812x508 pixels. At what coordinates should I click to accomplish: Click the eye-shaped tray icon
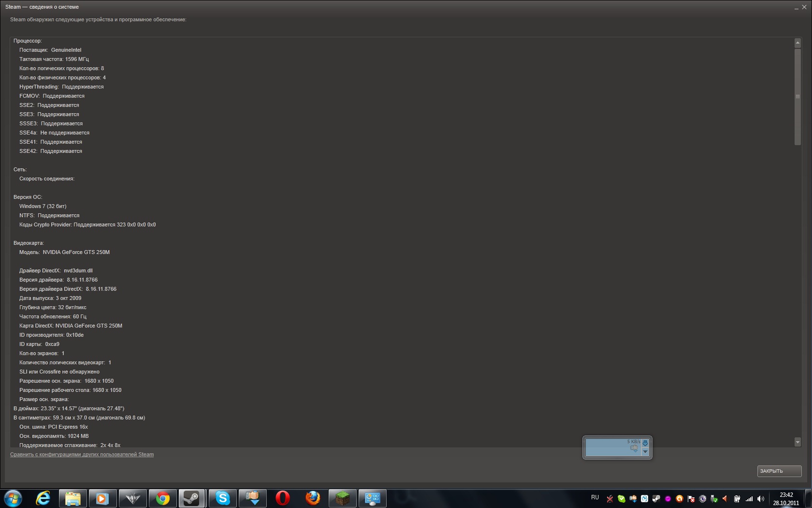(703, 499)
